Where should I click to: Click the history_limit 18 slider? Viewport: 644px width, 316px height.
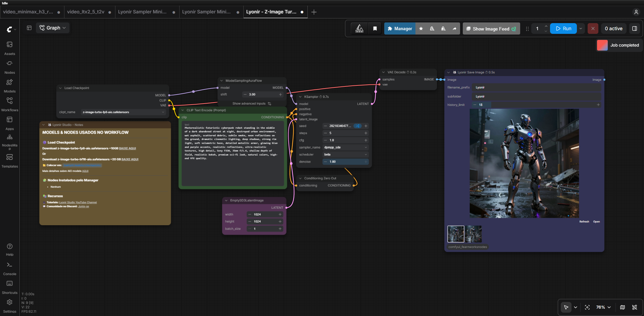536,105
